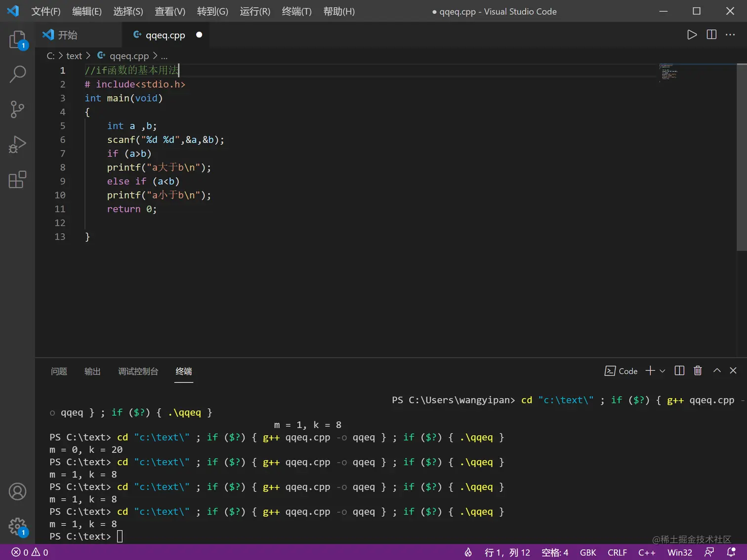Viewport: 747px width, 560px height.
Task: Run the code with play button
Action: (x=692, y=35)
